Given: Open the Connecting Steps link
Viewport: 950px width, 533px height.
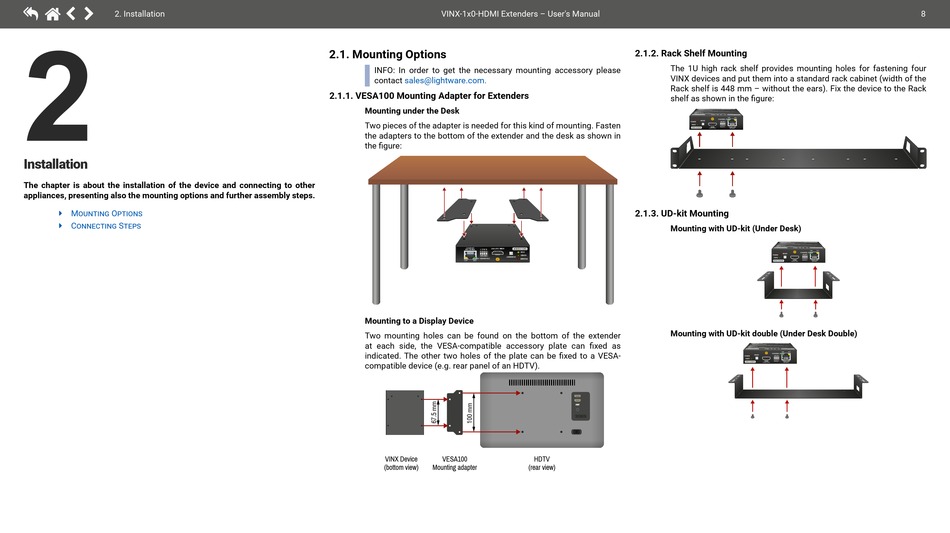Looking at the screenshot, I should pos(106,226).
